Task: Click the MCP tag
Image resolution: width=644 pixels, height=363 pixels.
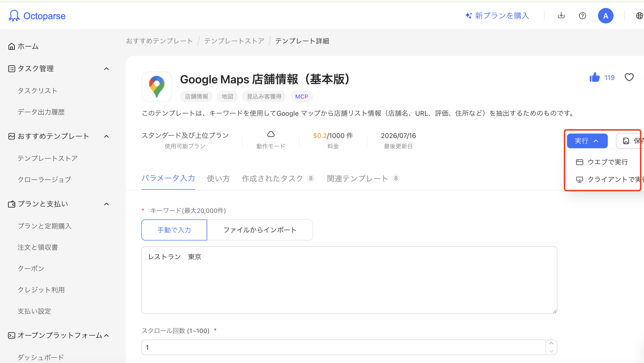Action: coord(301,96)
